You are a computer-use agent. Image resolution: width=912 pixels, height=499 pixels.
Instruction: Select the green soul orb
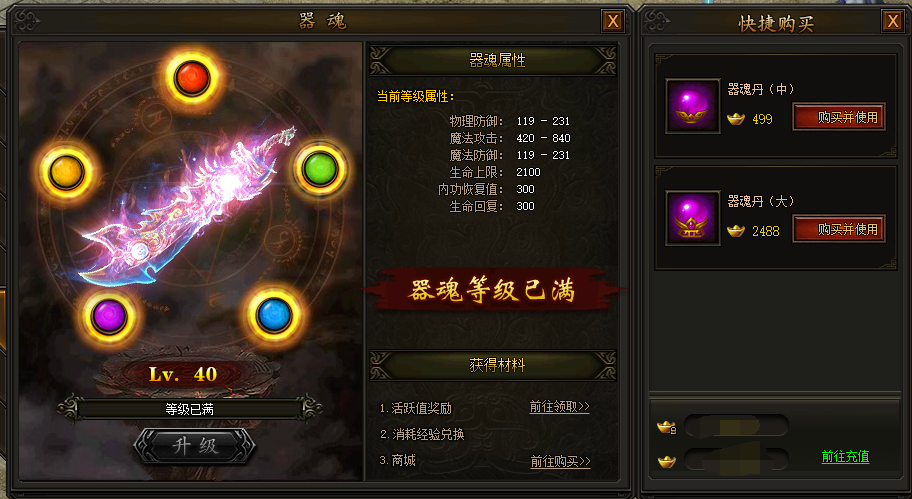320,169
